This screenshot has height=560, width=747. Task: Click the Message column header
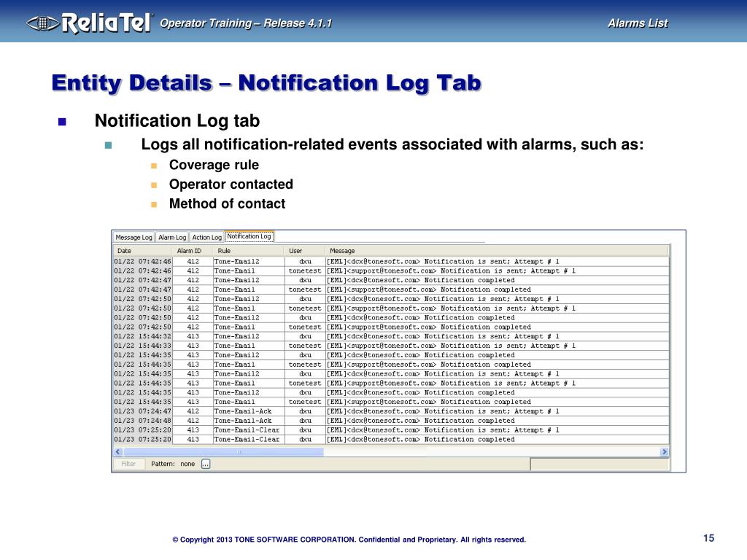tap(497, 251)
